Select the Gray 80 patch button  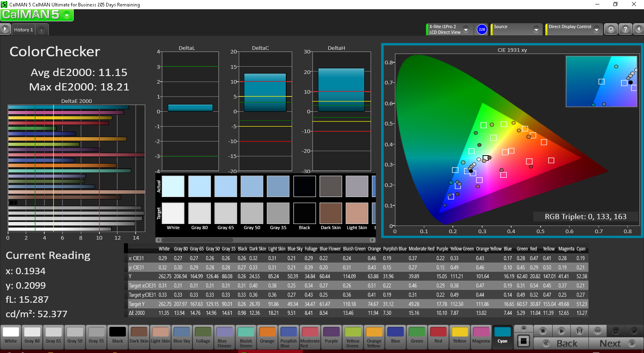[x=32, y=337]
